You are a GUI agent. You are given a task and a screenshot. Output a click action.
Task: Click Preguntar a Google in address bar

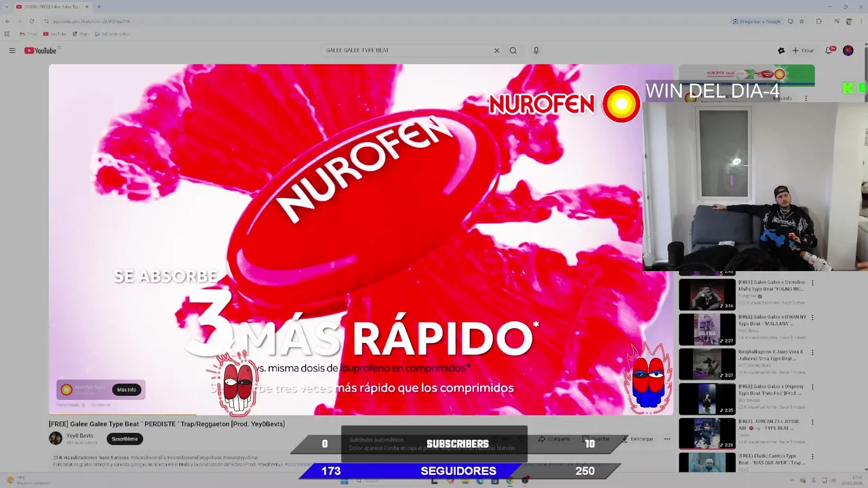coord(757,21)
